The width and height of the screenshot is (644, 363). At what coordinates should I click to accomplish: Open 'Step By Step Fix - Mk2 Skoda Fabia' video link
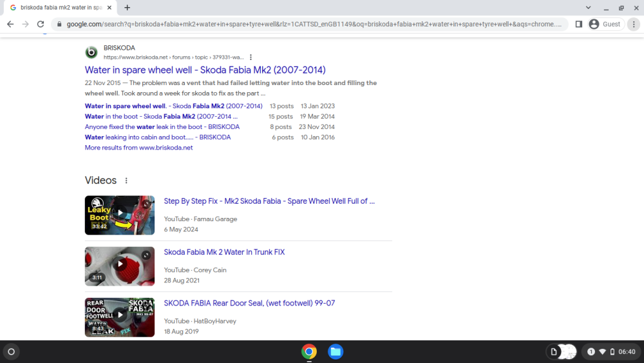269,201
